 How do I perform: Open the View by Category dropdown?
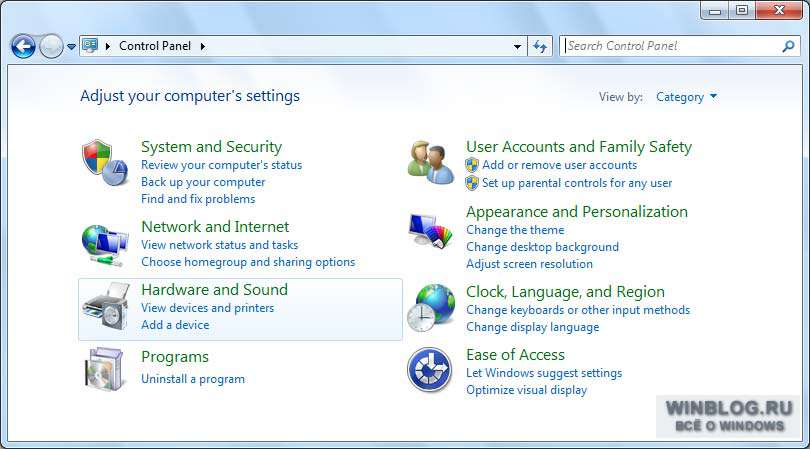[x=686, y=97]
